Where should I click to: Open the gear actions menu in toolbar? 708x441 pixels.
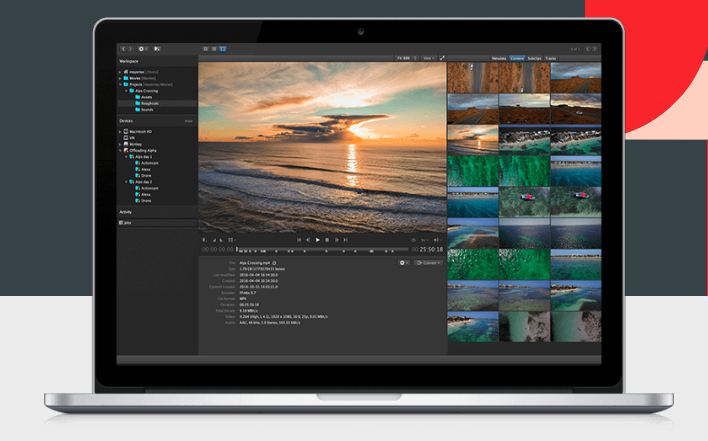(142, 48)
